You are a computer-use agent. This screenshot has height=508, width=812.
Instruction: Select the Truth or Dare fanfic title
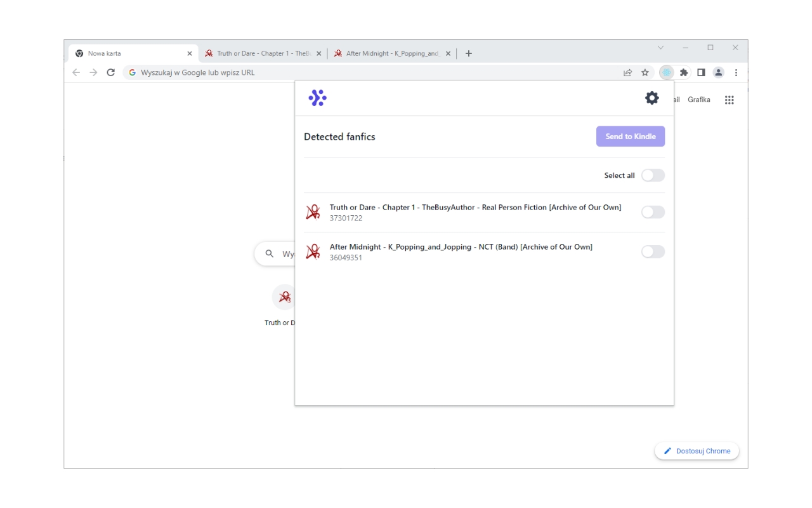tap(475, 208)
